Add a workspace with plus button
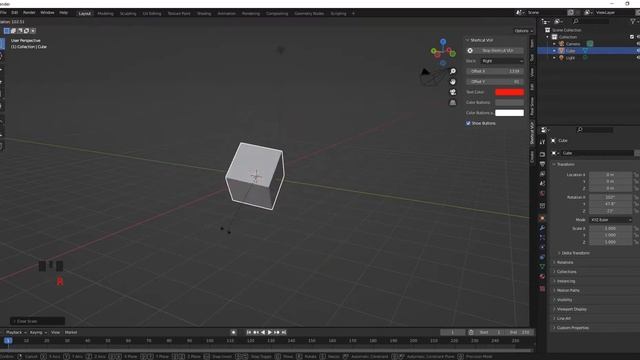 (353, 13)
